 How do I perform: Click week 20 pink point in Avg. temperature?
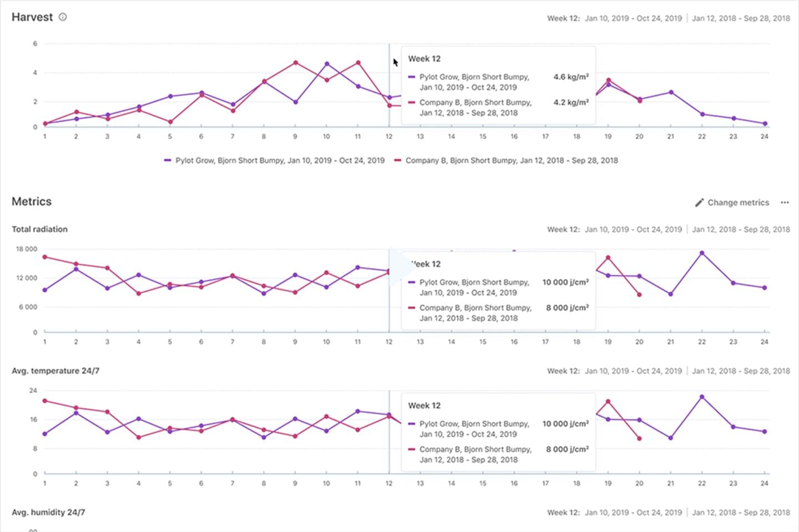click(639, 438)
